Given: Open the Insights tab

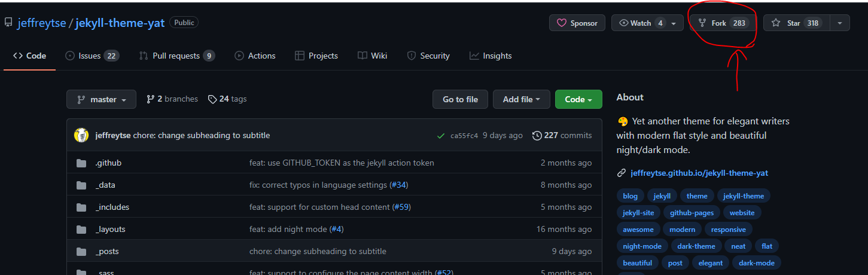Looking at the screenshot, I should 491,56.
